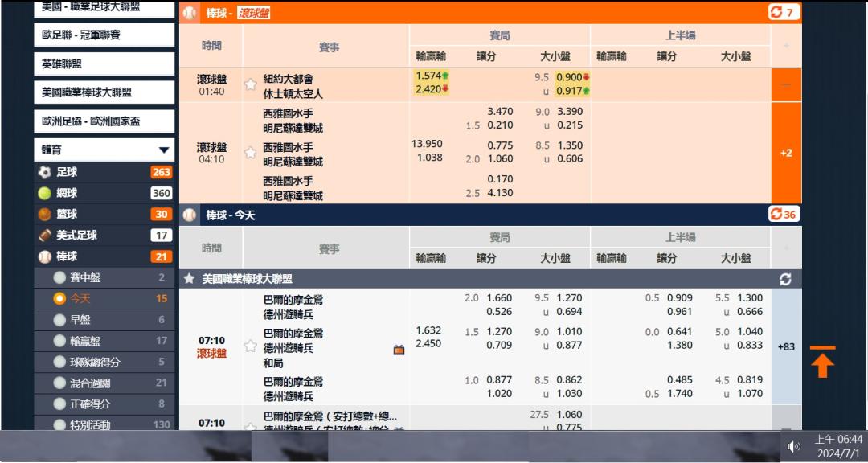Choose handicap odds 0.170 for 西雅圖水手
Screen dimensions: 868x463
(500, 179)
